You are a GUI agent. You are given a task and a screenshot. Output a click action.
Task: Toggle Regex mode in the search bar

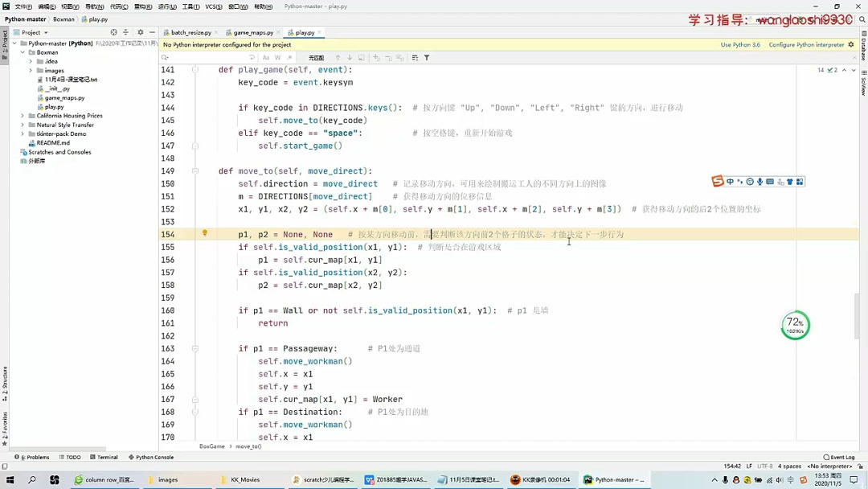click(x=290, y=57)
